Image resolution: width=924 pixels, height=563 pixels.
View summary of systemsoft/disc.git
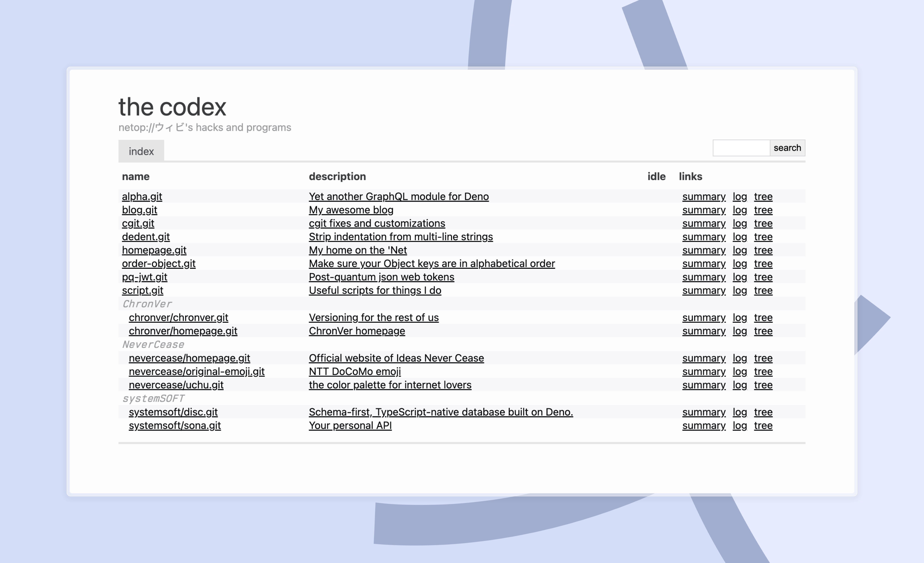(704, 412)
